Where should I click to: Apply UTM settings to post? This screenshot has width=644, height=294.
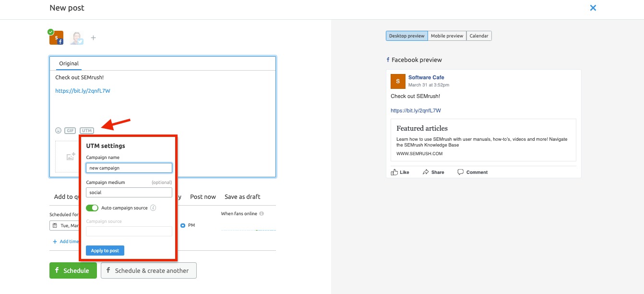[x=105, y=250]
